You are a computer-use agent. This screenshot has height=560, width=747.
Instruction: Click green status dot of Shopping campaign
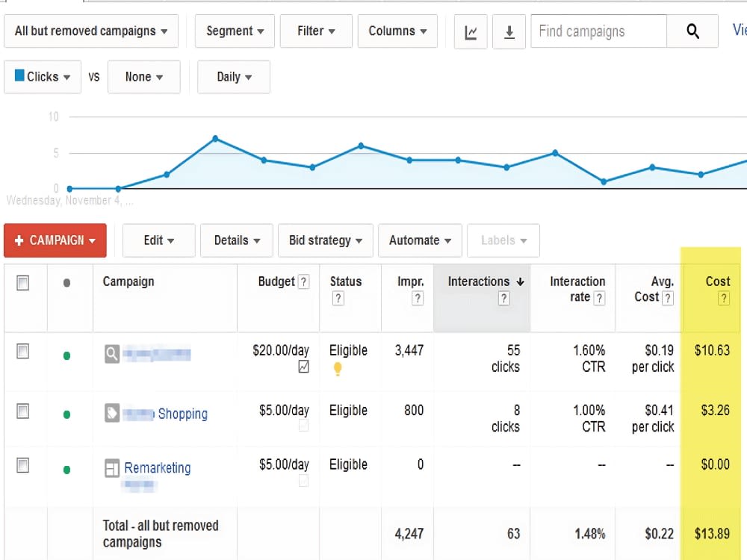point(66,414)
